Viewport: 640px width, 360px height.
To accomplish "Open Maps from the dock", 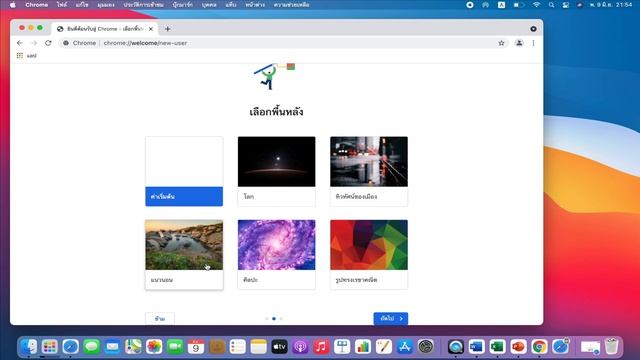I will click(x=133, y=347).
